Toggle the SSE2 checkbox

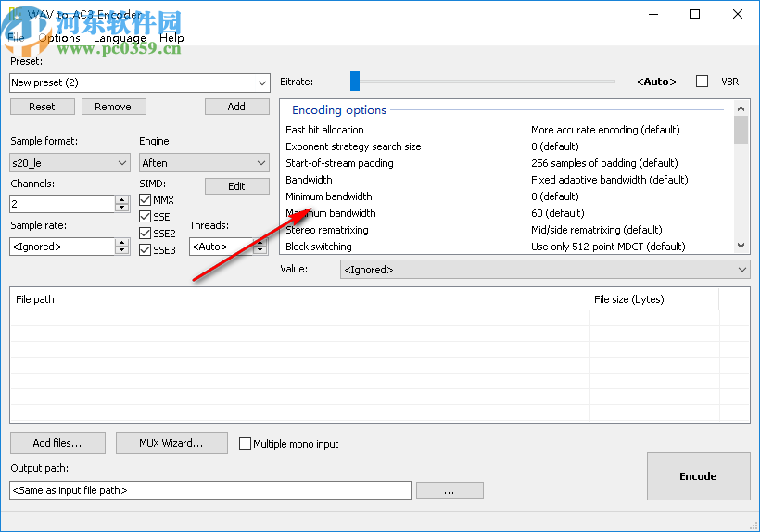coord(145,233)
